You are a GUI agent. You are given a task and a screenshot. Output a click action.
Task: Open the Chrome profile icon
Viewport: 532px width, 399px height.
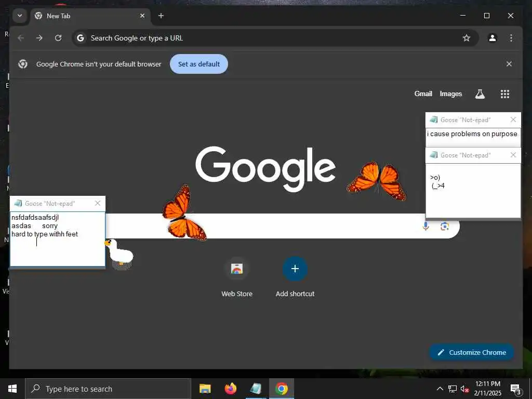[493, 38]
